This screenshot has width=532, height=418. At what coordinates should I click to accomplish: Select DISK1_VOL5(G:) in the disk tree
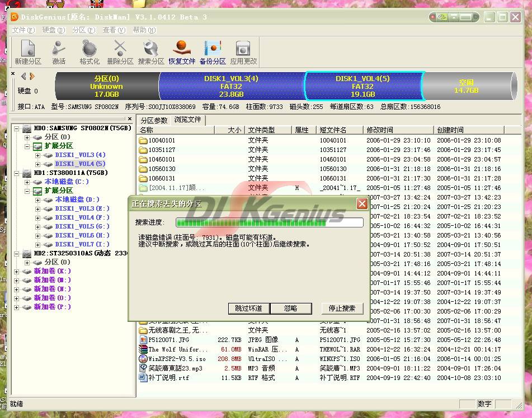pos(82,226)
